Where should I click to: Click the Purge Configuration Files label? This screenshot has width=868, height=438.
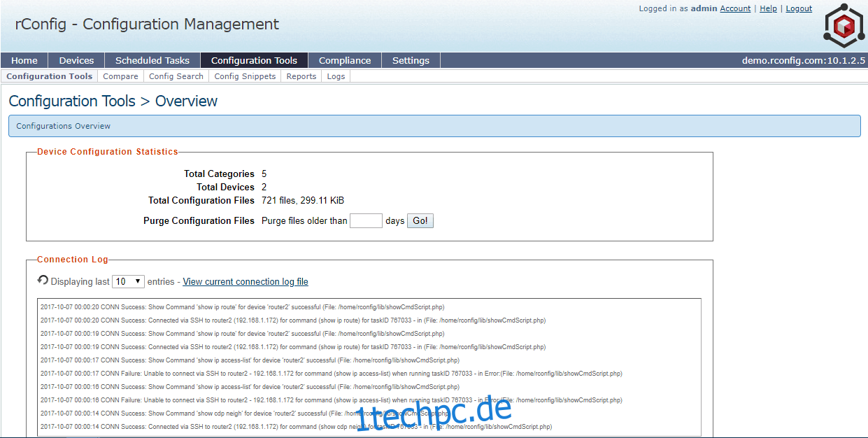pyautogui.click(x=199, y=220)
